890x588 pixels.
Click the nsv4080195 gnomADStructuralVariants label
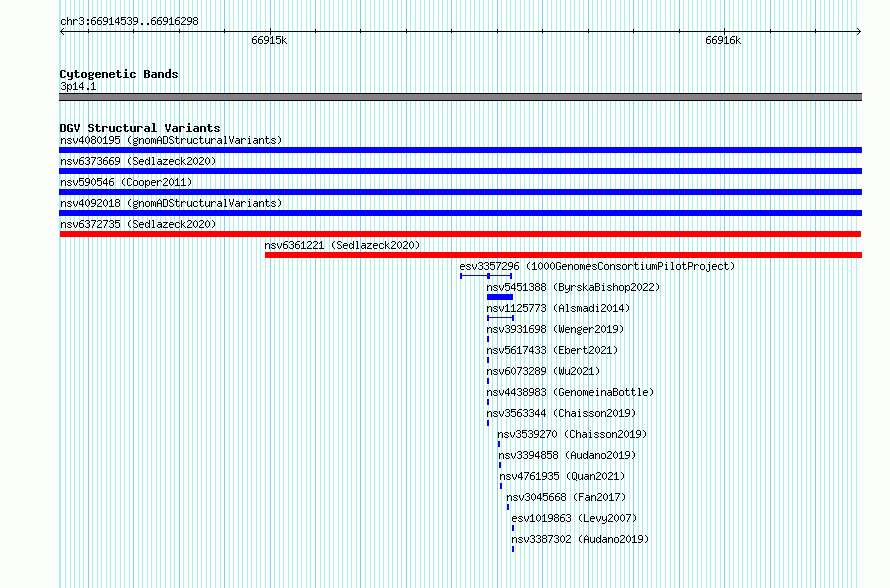click(x=171, y=140)
